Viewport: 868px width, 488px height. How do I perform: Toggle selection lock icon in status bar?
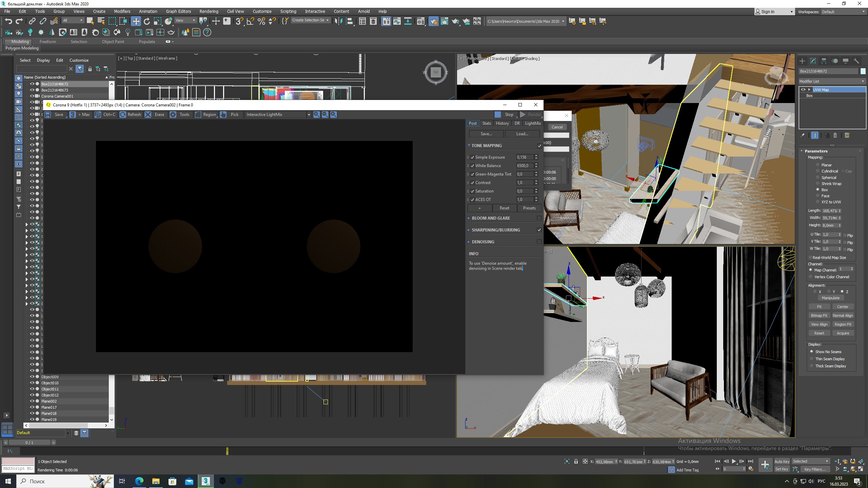tap(576, 461)
